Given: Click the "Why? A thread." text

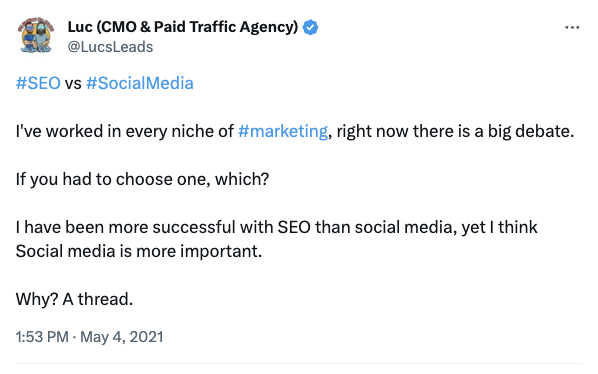Looking at the screenshot, I should 74,299.
